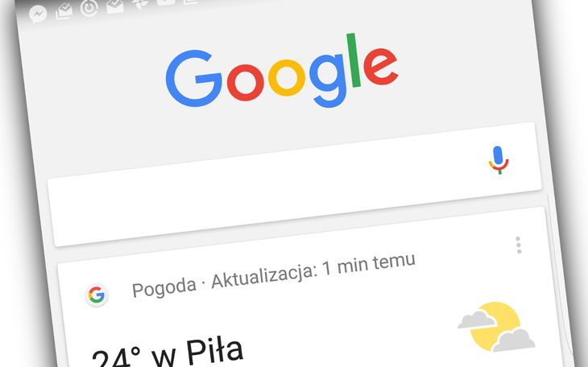
Task: Tap the cut-off notification icon after the pinwheel
Action: pos(165,2)
